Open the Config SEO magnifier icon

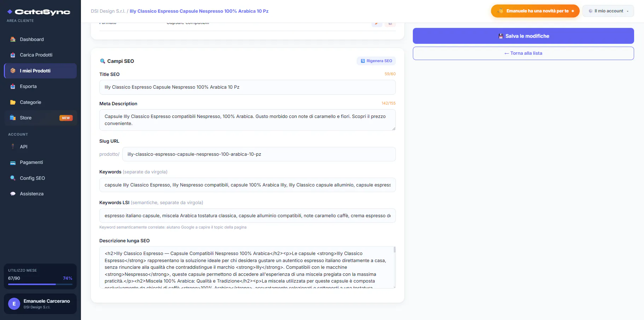13,178
